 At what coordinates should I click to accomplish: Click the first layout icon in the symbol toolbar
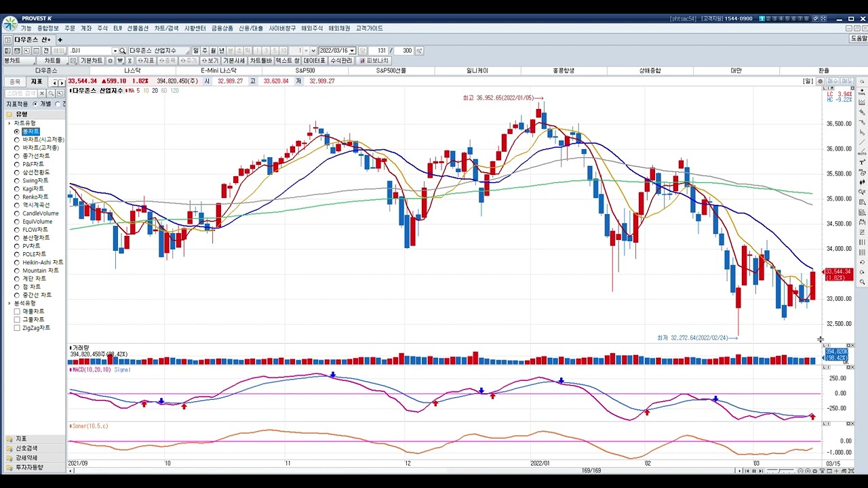7,51
